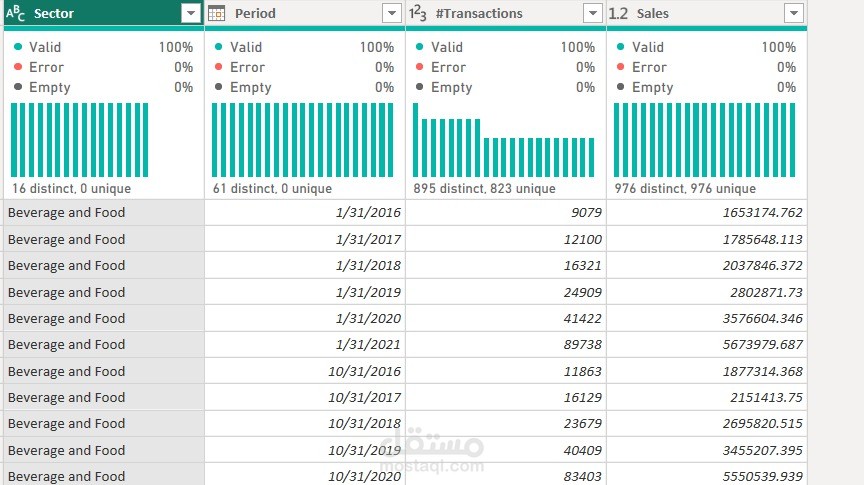Open the Sector column filter dropdown

point(191,14)
